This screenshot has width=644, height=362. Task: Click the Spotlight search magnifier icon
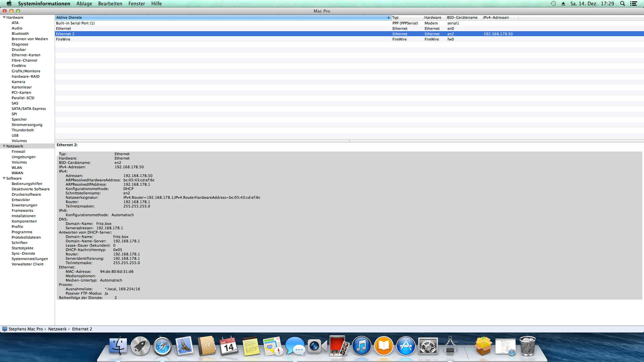[x=622, y=4]
